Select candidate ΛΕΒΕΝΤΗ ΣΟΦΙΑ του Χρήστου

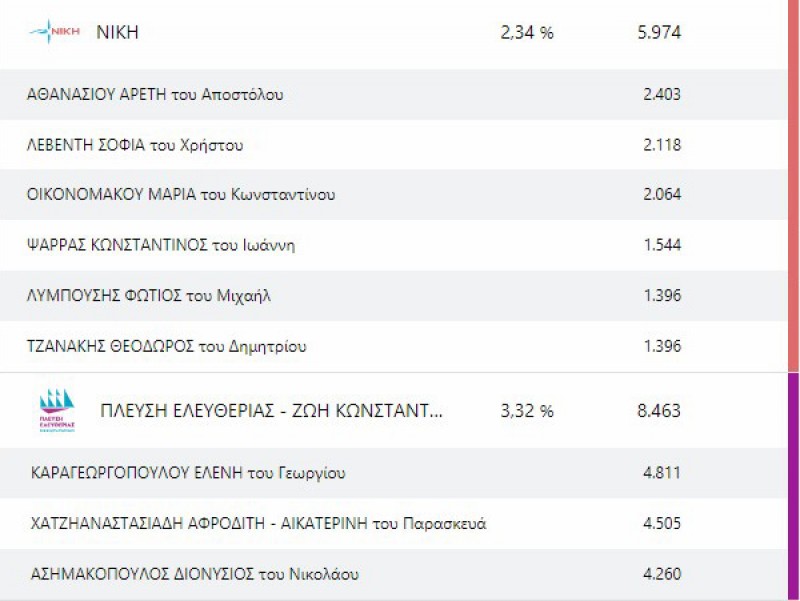tap(135, 145)
